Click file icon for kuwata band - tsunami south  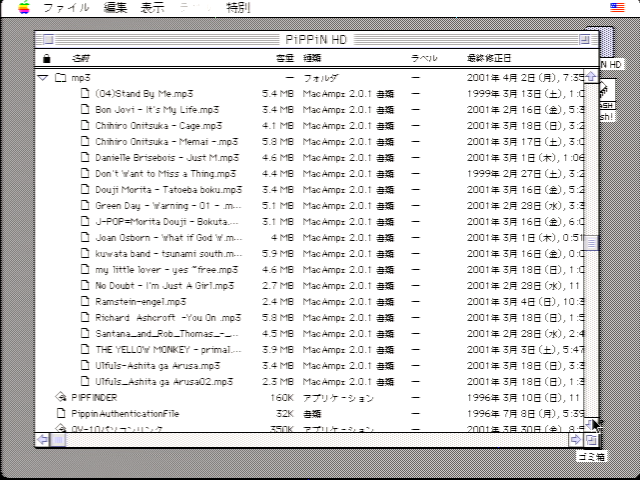pyautogui.click(x=85, y=253)
